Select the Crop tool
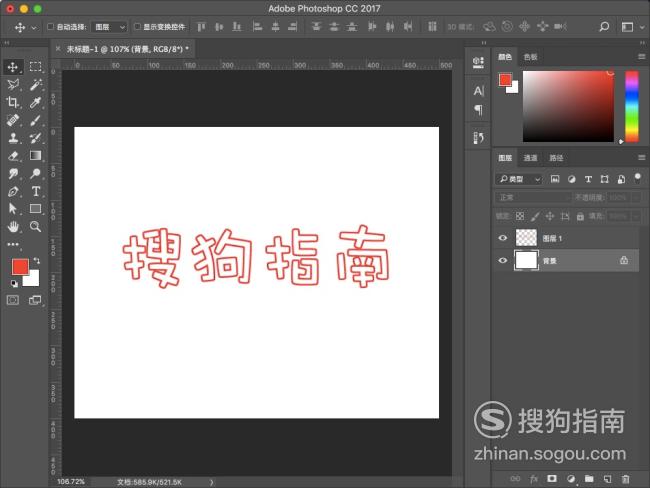Viewport: 650px width, 488px height. tap(13, 102)
